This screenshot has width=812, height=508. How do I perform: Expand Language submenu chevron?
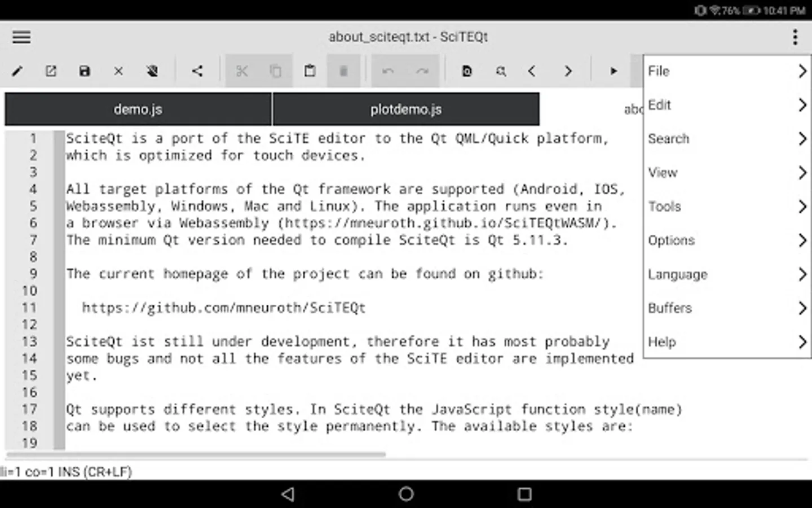click(802, 274)
